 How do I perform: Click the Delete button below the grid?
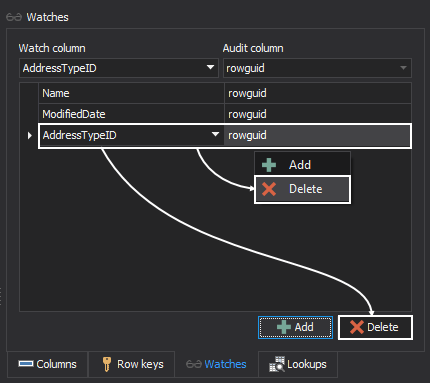[375, 327]
